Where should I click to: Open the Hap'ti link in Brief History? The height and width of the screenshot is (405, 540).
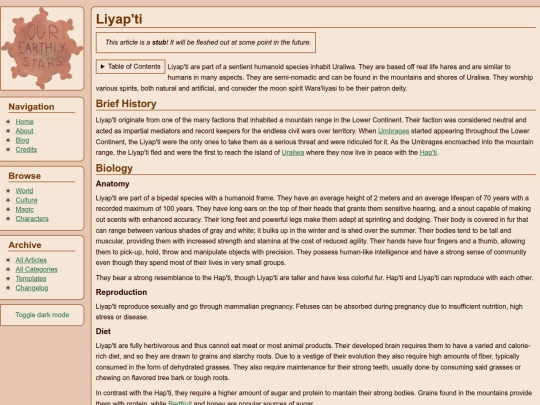click(x=428, y=153)
